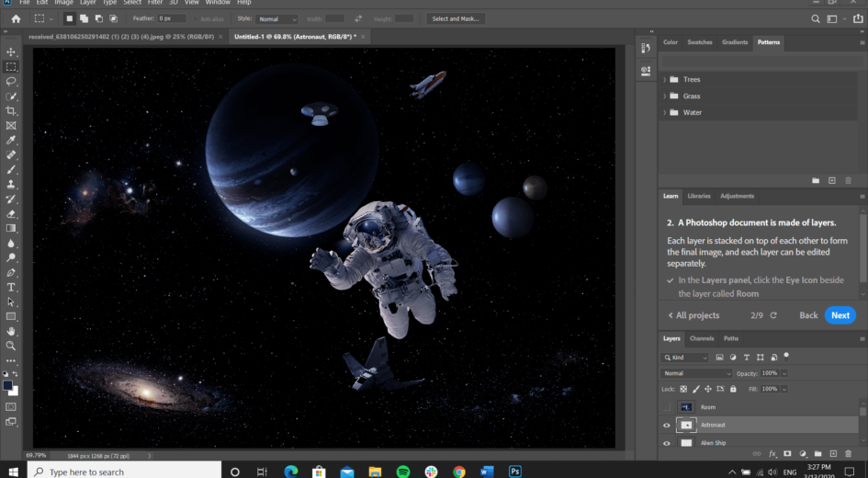Switch to the Channels tab

702,338
